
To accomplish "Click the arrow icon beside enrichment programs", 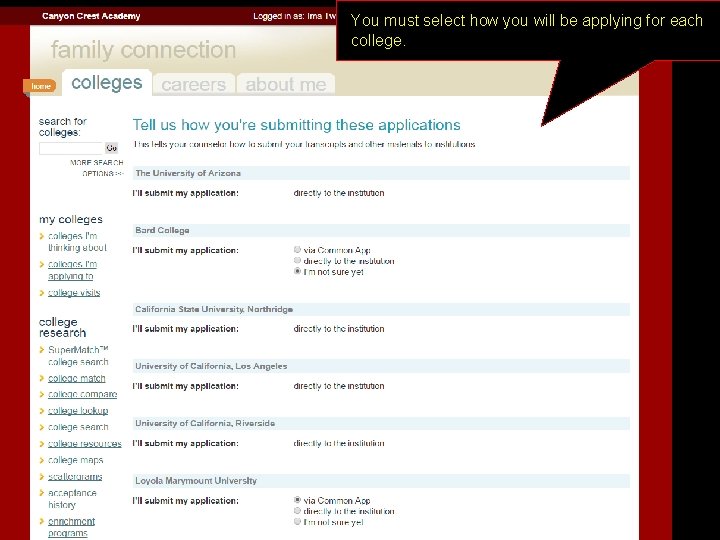I will 42,522.
